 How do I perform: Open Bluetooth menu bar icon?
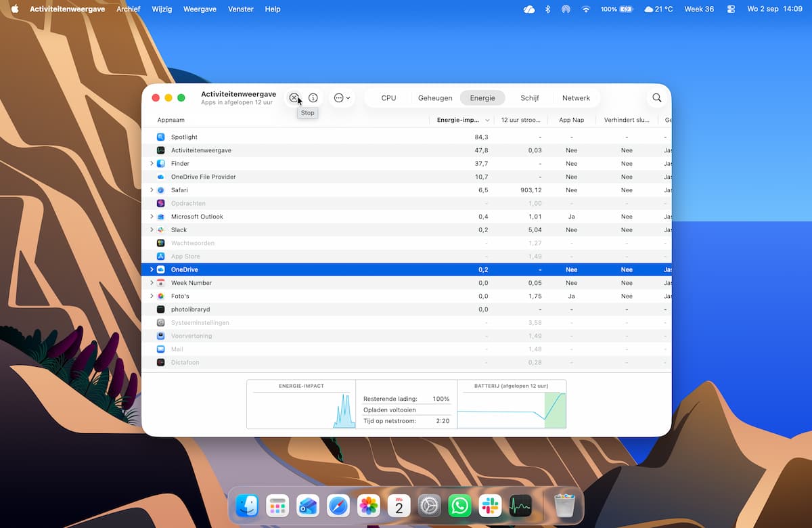pyautogui.click(x=548, y=9)
